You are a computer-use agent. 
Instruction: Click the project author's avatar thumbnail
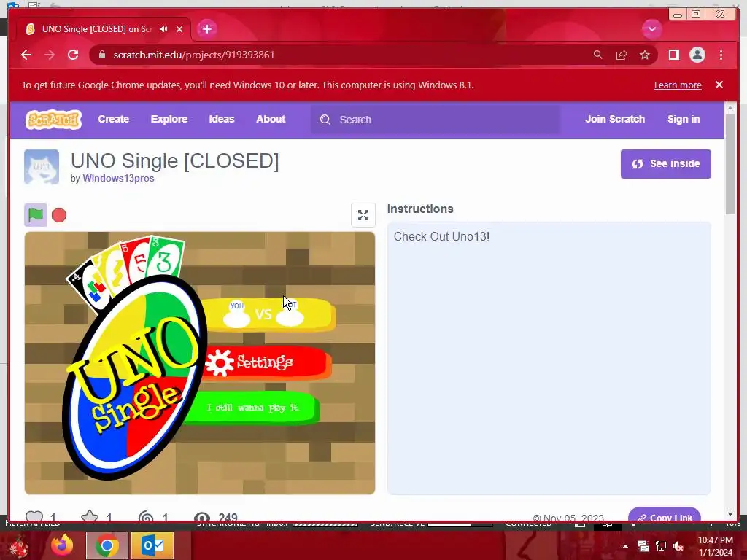tap(42, 167)
